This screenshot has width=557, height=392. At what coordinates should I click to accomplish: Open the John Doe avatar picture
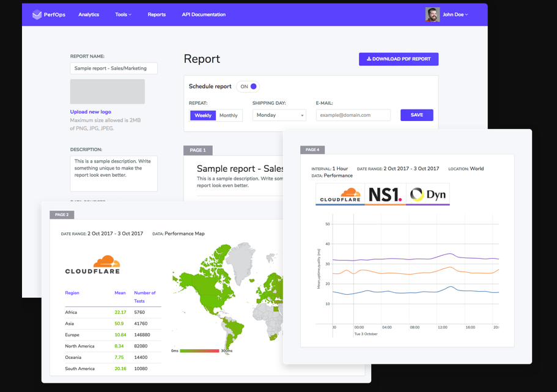[432, 15]
